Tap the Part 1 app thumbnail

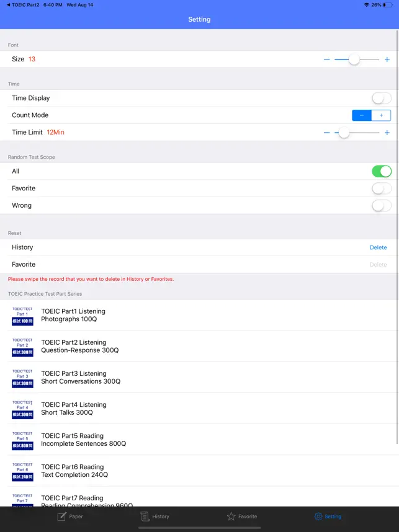point(22,316)
